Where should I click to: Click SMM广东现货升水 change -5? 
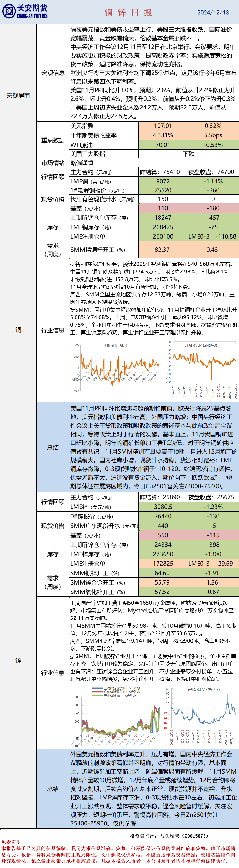(213, 526)
